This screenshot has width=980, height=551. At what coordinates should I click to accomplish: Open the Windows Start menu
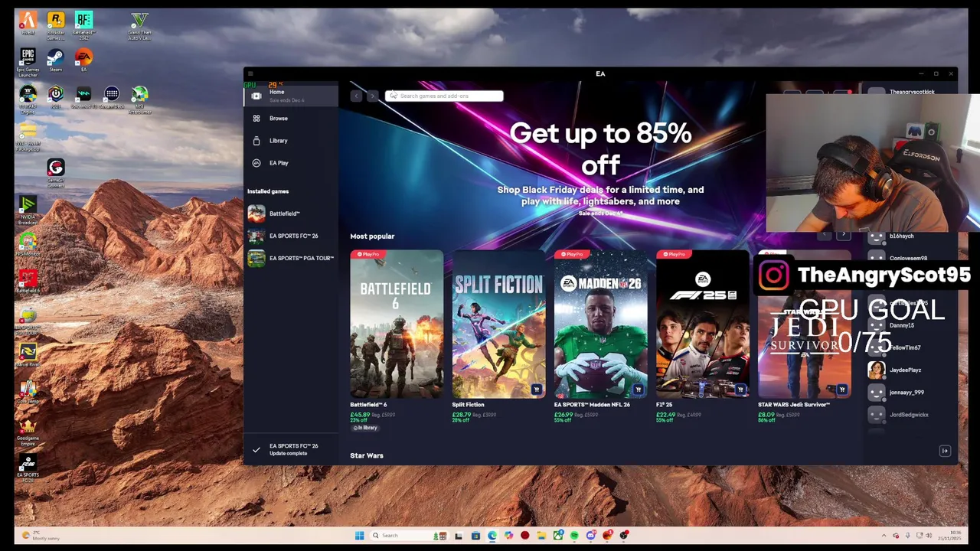click(359, 536)
